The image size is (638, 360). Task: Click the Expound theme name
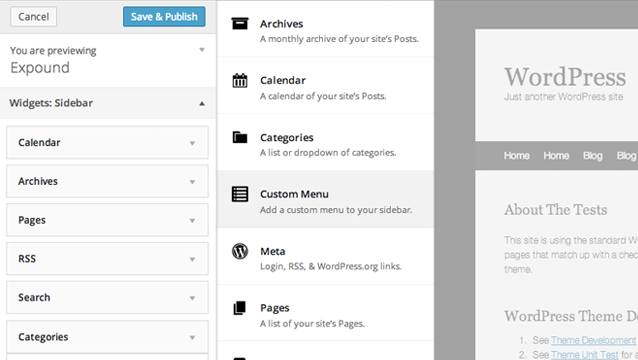(x=40, y=68)
